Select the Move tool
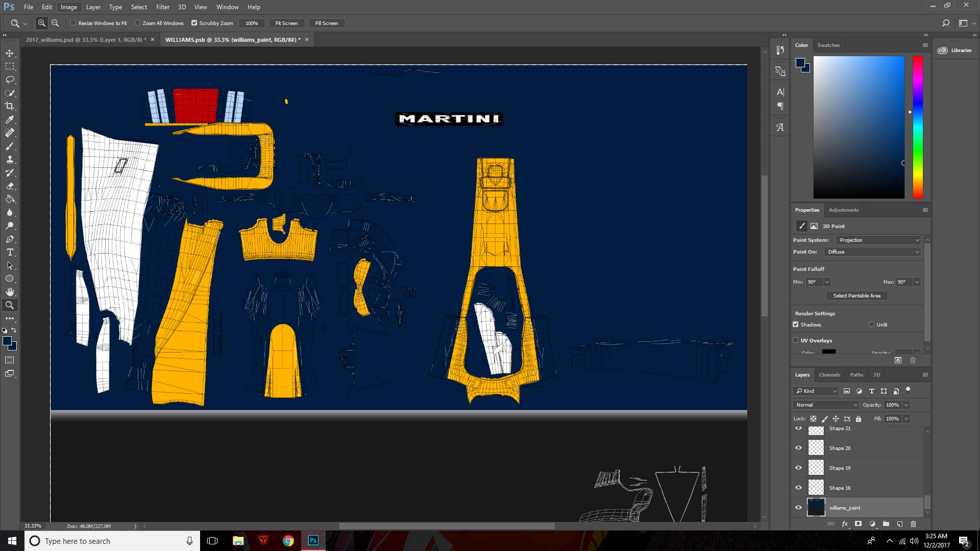 coord(10,53)
